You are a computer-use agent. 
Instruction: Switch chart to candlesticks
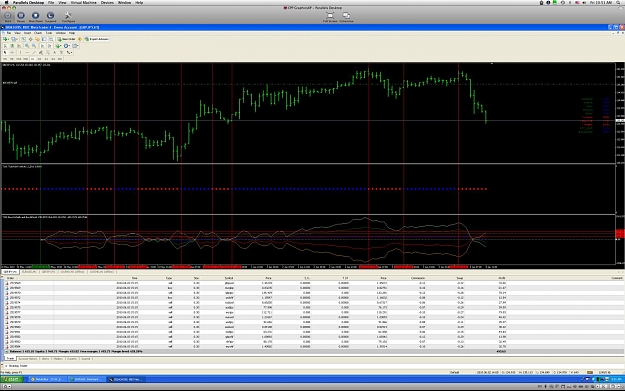[x=12, y=46]
